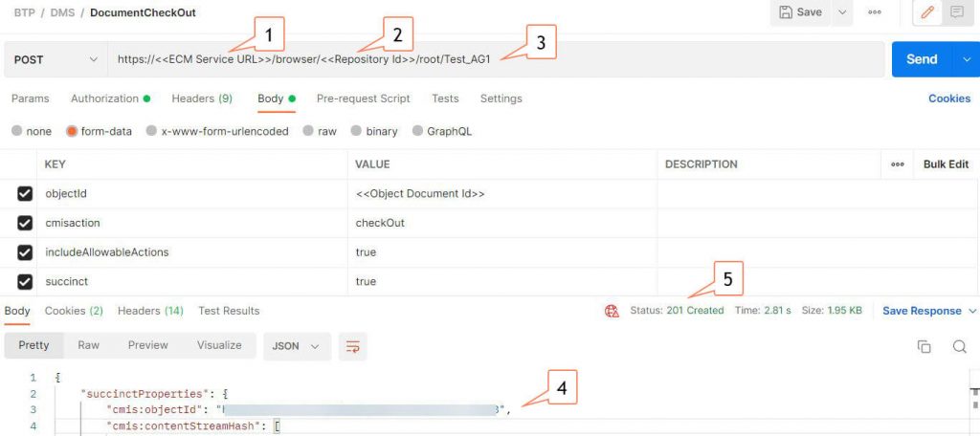Open the JSON format dropdown
Screen dimensions: 980x436
[297, 346]
